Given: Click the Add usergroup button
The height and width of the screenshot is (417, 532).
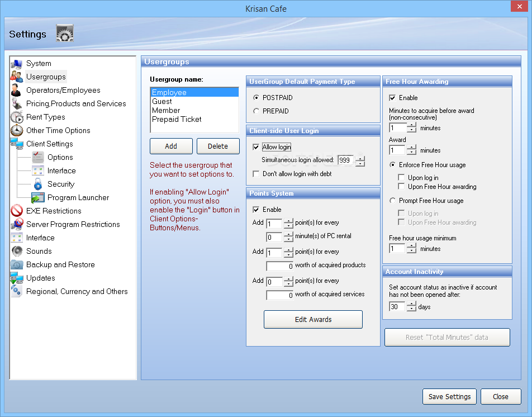Looking at the screenshot, I should pyautogui.click(x=171, y=146).
